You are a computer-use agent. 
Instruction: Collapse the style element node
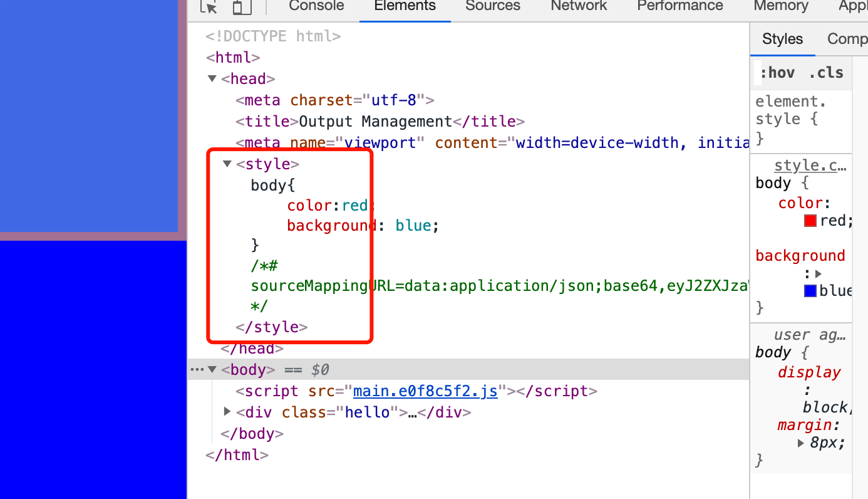tap(227, 164)
